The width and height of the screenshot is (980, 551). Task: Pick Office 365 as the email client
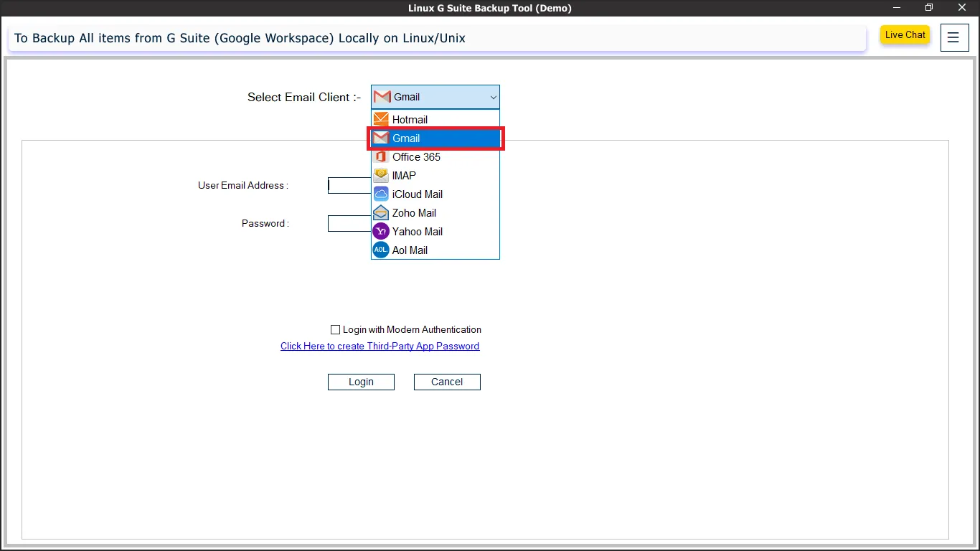435,157
